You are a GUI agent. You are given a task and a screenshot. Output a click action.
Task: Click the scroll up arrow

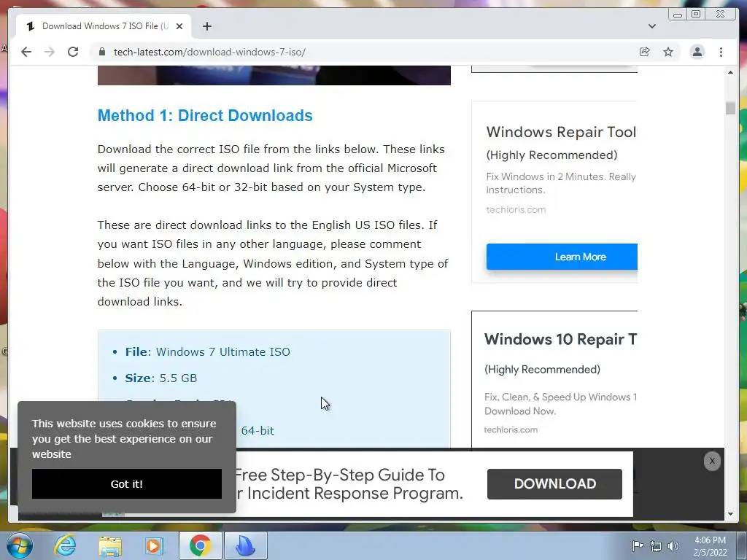click(x=730, y=72)
